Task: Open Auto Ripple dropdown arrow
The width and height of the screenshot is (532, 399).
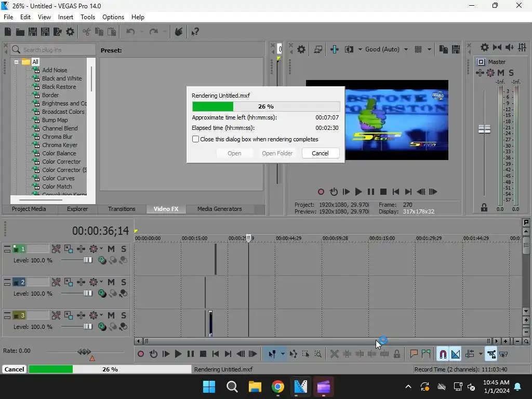Action: tap(481, 354)
